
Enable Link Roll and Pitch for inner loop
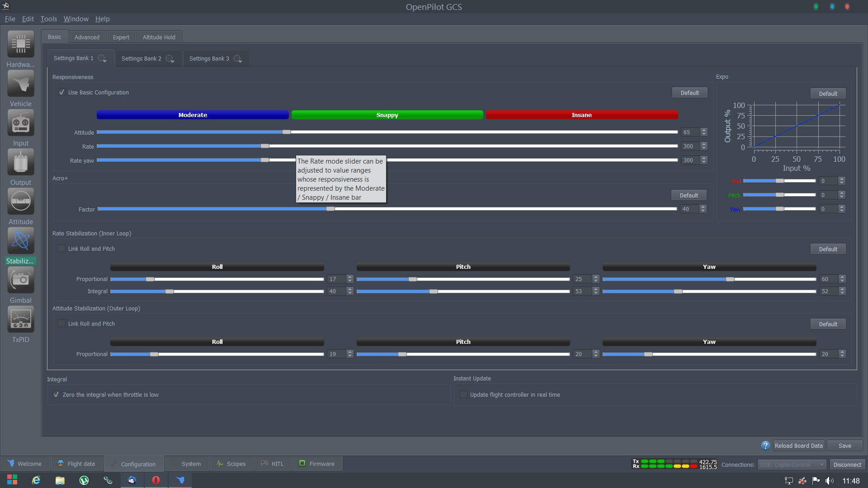tap(61, 249)
